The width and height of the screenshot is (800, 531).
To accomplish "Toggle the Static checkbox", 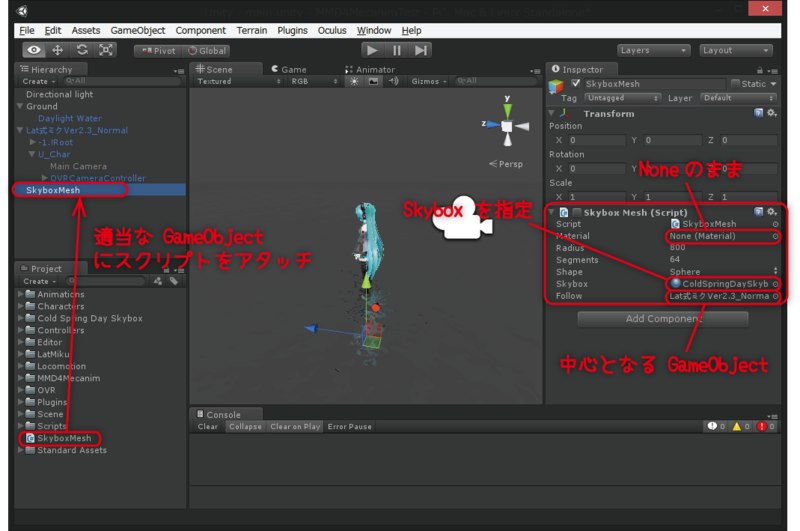I will 735,84.
